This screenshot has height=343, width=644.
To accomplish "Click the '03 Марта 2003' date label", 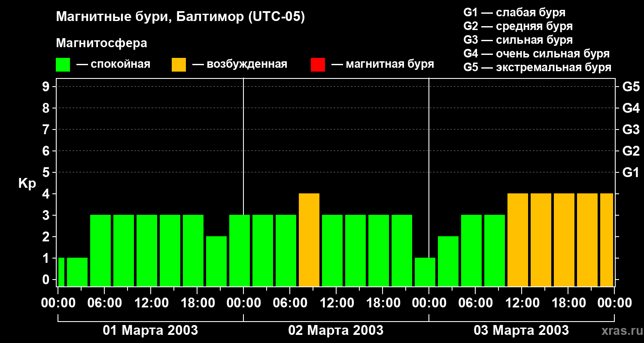I will tap(521, 331).
